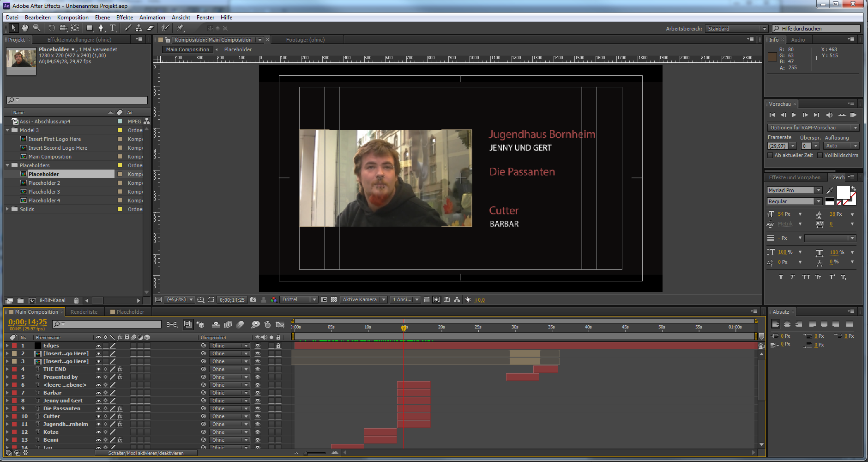
Task: Hide the THE END layer
Action: (x=258, y=369)
